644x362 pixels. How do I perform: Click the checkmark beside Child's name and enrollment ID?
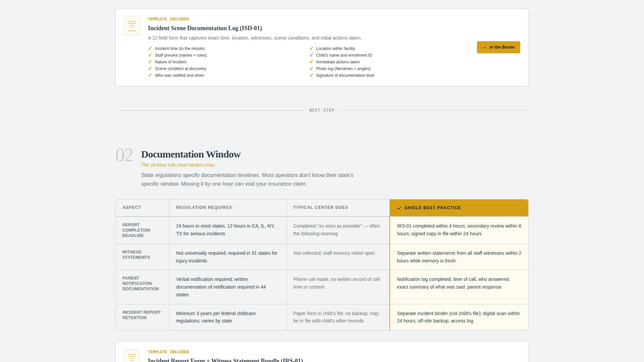tap(311, 55)
